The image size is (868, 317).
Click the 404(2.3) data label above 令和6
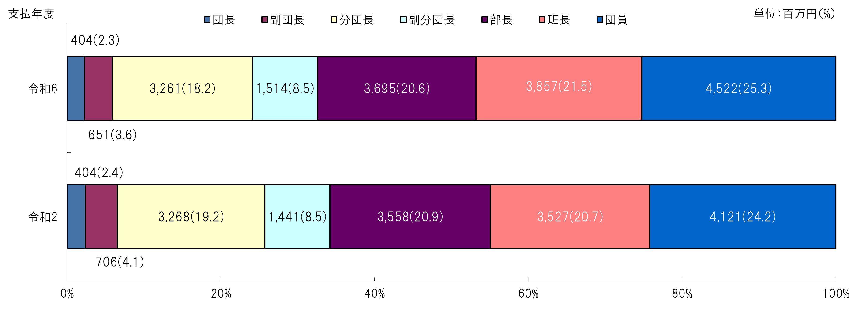[x=95, y=40]
